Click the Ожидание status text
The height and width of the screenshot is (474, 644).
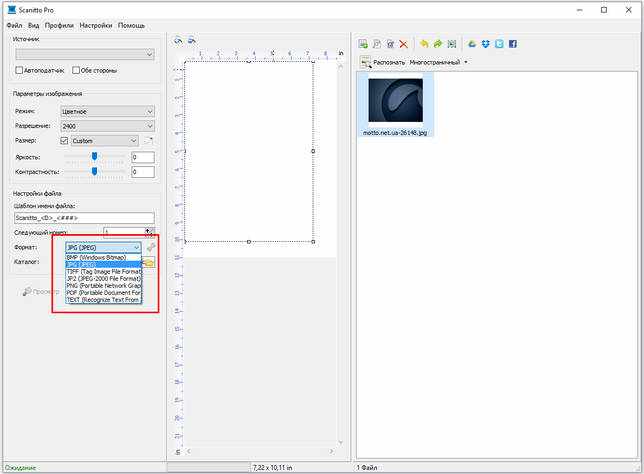(x=20, y=467)
